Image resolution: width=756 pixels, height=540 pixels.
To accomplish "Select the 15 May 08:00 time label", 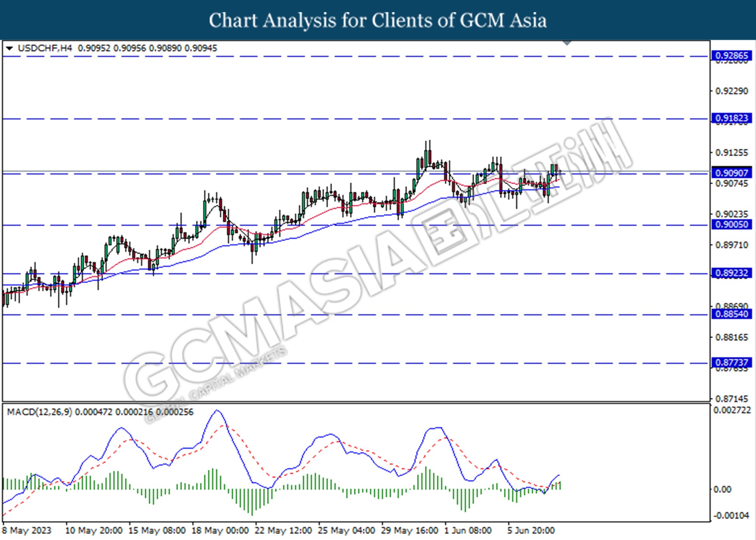I will 157,530.
